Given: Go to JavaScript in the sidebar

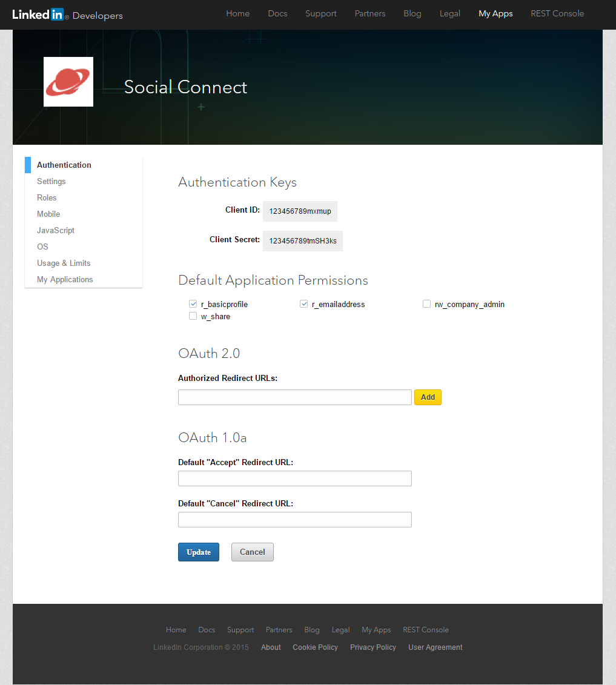Looking at the screenshot, I should click(x=56, y=230).
